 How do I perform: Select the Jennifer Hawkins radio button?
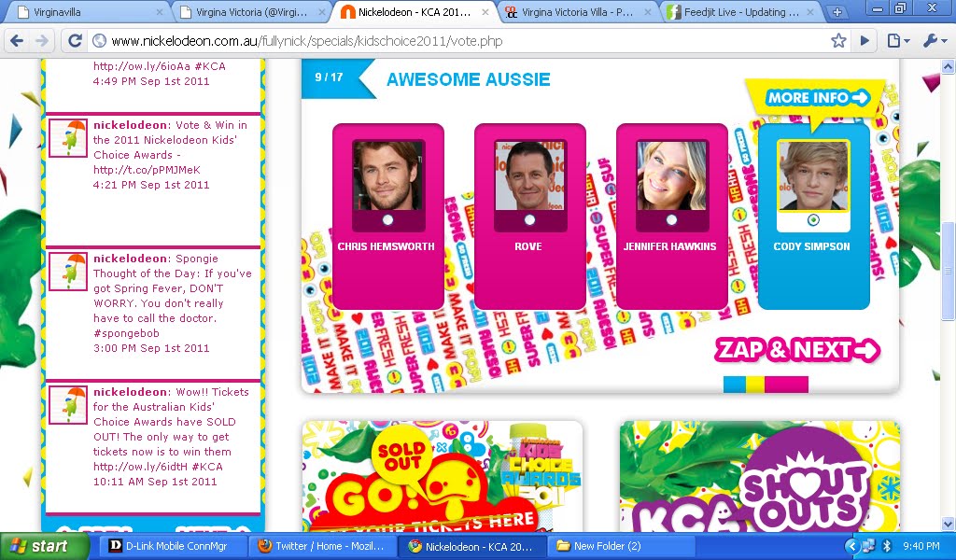coord(672,220)
